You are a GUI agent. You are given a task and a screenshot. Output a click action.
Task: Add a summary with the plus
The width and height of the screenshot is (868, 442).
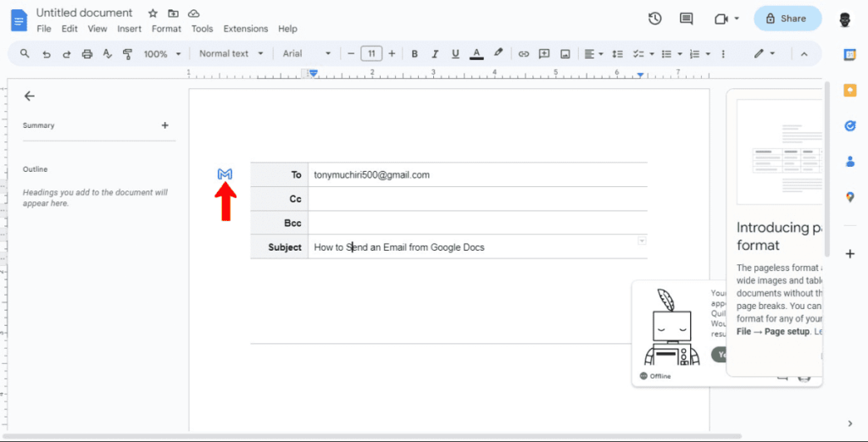[164, 125]
